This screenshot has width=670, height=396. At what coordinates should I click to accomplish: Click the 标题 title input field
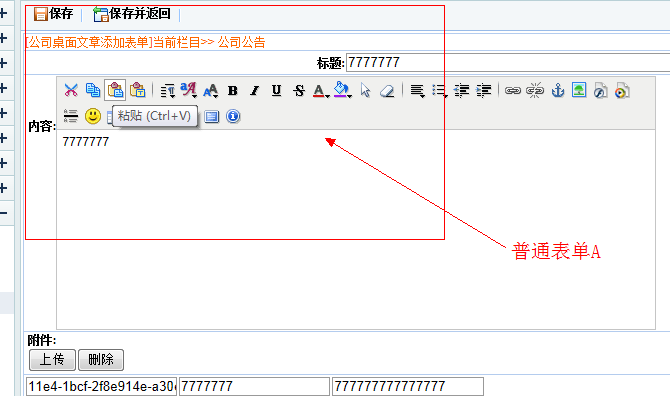point(508,63)
